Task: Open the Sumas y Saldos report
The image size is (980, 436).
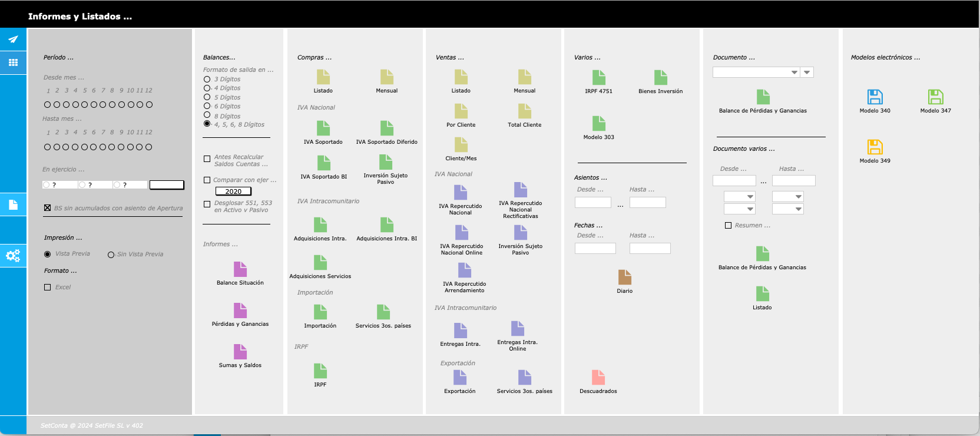Action: pyautogui.click(x=240, y=352)
